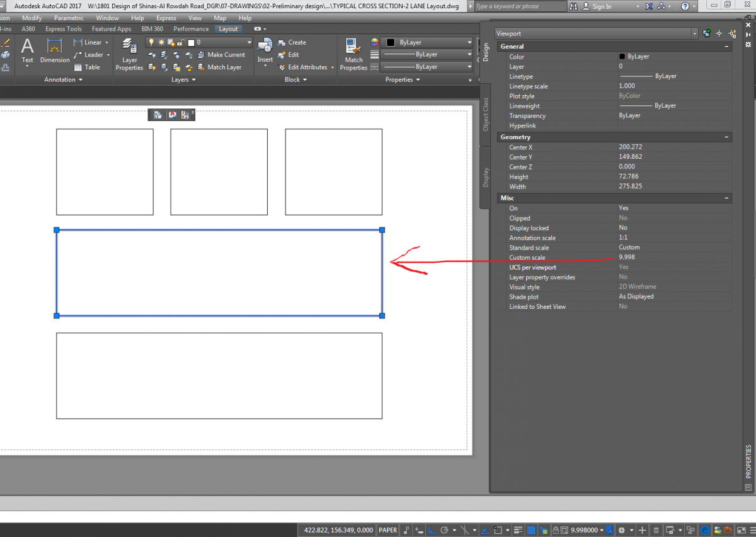Open the workspace switching gear in status bar
Screen dimensions: 756x537
click(x=622, y=530)
